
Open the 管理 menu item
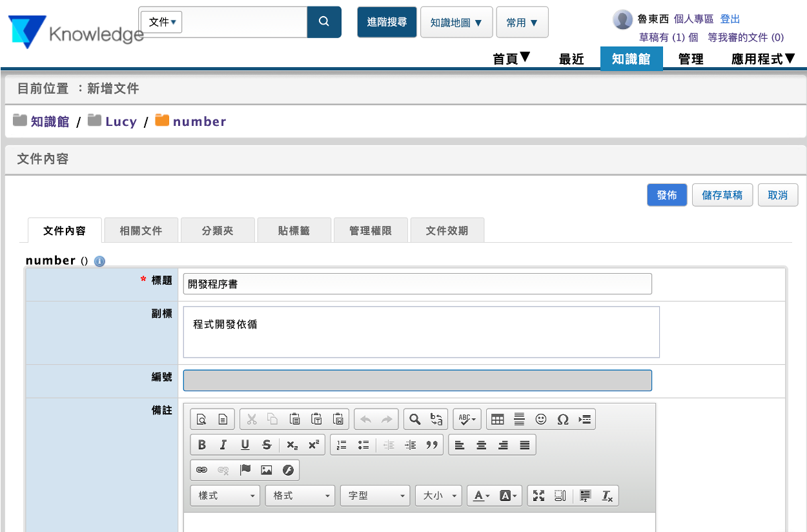pos(690,59)
